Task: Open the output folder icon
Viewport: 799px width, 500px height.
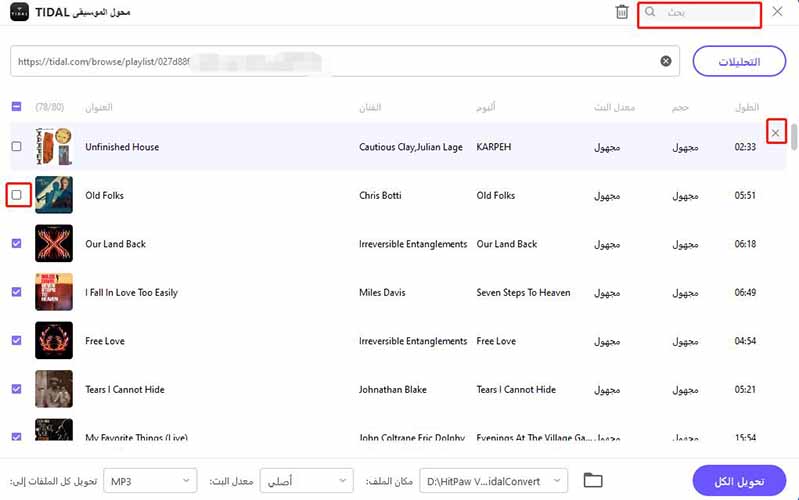Action: click(593, 480)
